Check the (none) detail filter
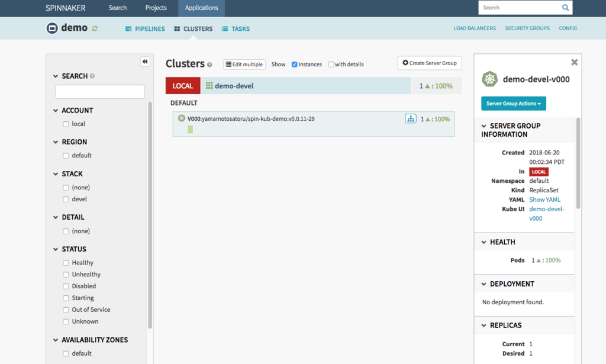This screenshot has height=364, width=606. tap(66, 231)
